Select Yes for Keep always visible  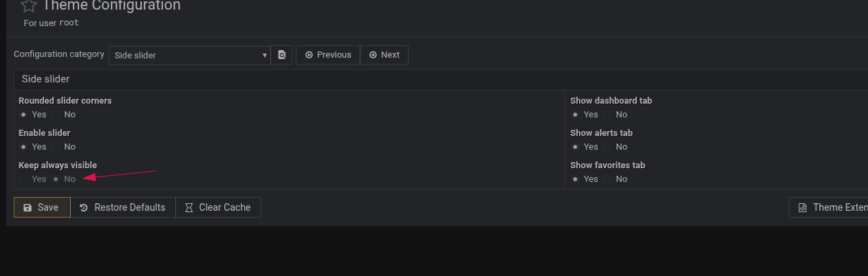[24, 179]
